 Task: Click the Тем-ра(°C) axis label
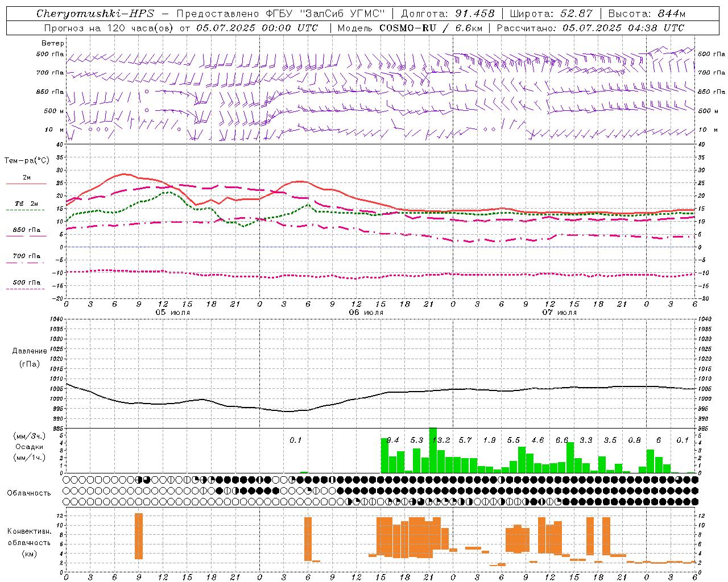tap(27, 161)
